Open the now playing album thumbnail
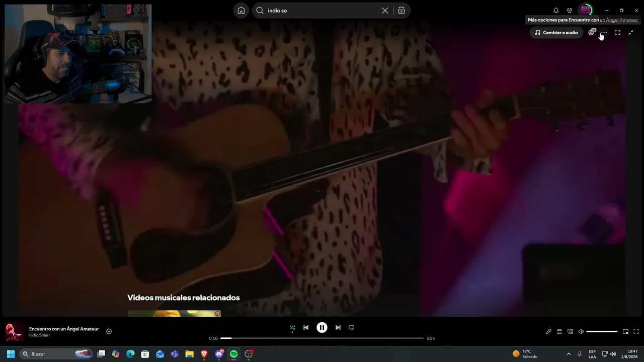This screenshot has width=644, height=362. coord(14,332)
